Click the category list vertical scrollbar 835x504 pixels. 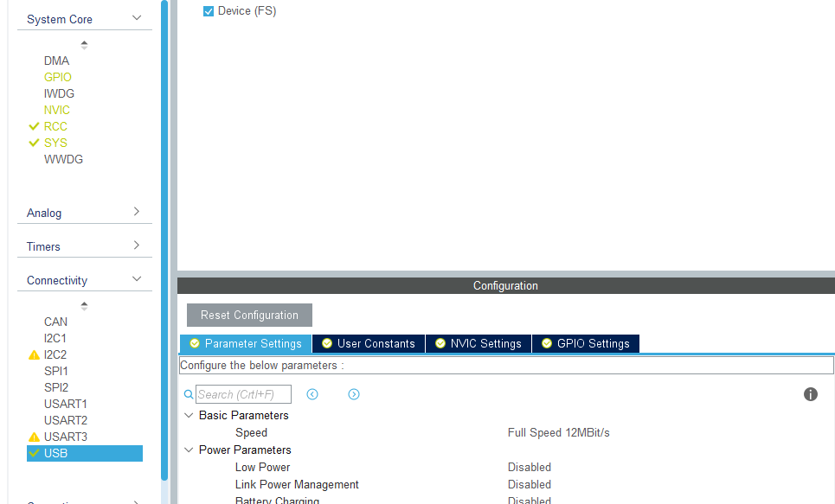[164, 239]
